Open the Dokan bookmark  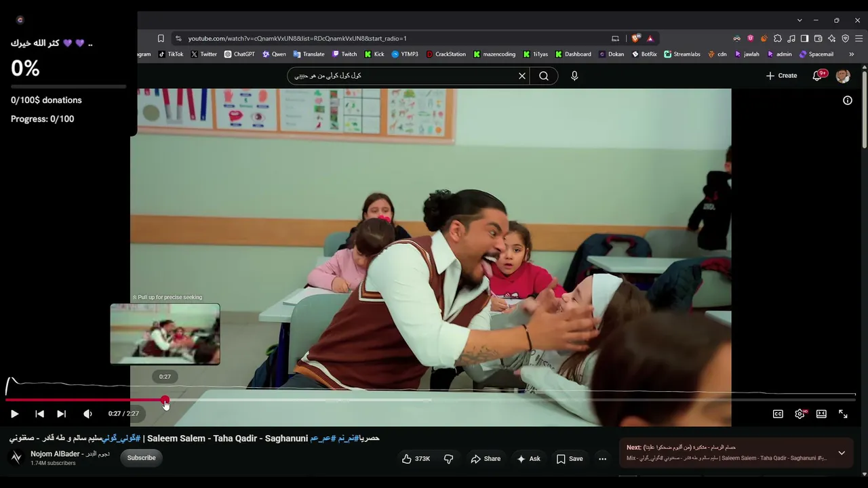pyautogui.click(x=612, y=54)
